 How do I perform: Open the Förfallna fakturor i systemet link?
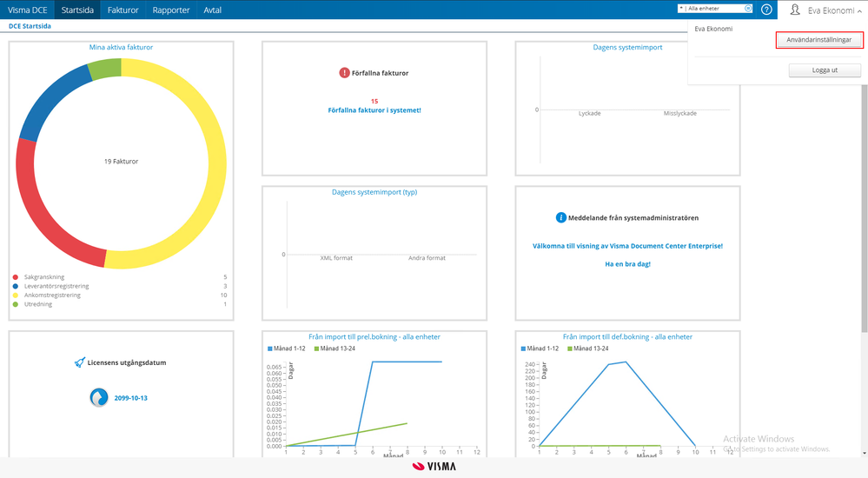[374, 110]
